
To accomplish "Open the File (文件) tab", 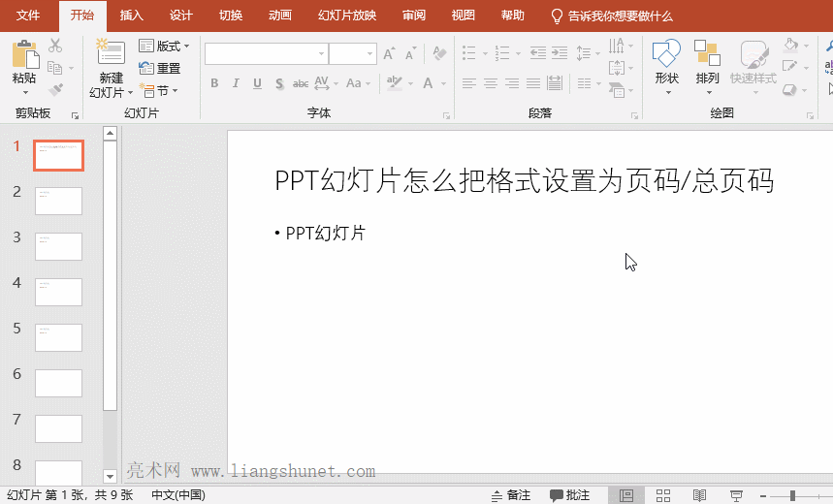I will 28,16.
